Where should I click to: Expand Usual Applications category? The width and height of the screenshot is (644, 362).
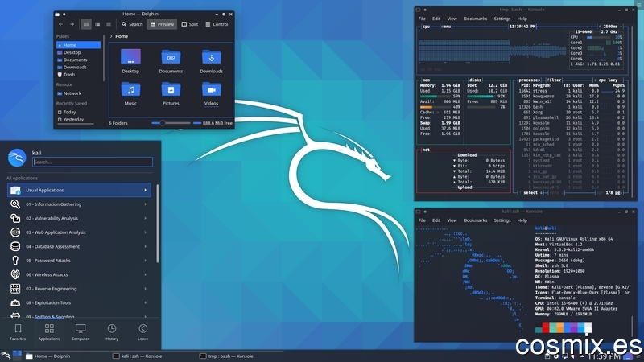pos(79,190)
